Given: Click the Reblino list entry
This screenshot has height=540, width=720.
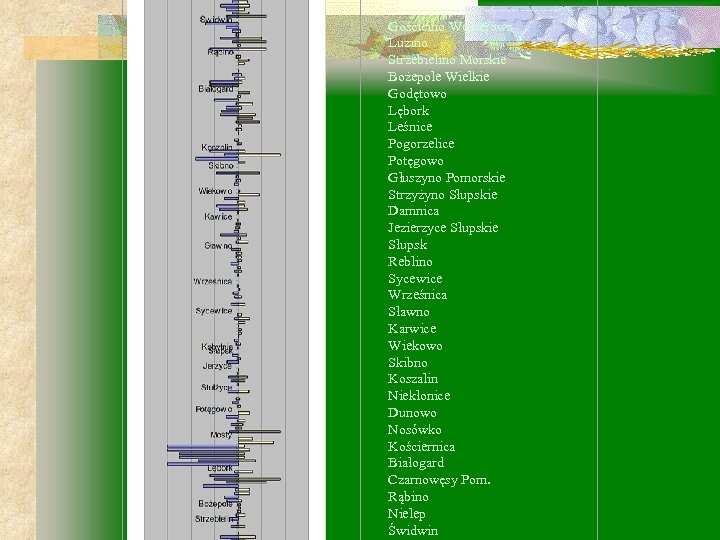Looking at the screenshot, I should [x=410, y=262].
